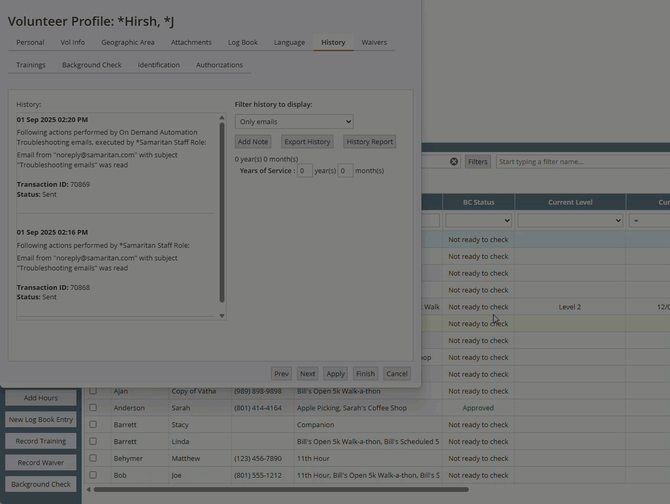
Task: Click the Years of Service year field
Action: (x=304, y=171)
